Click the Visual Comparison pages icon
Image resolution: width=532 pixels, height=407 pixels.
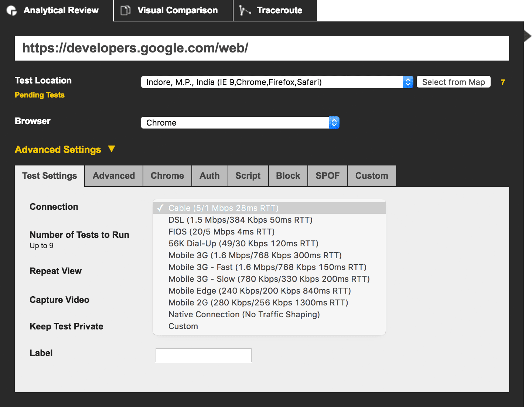click(x=125, y=10)
